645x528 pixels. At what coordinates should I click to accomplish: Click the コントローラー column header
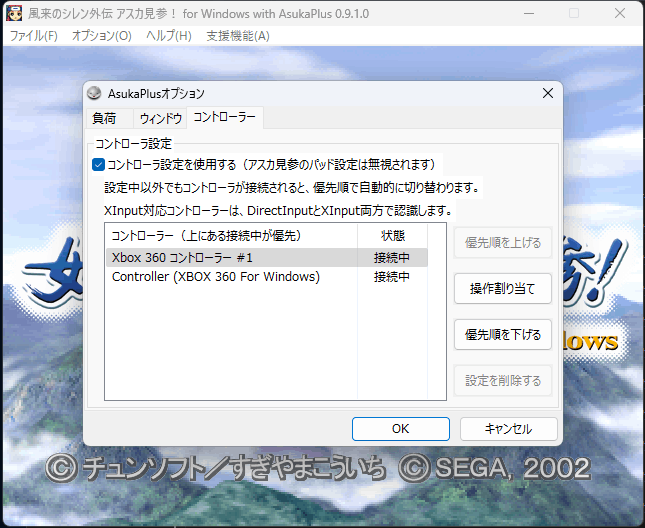click(231, 236)
